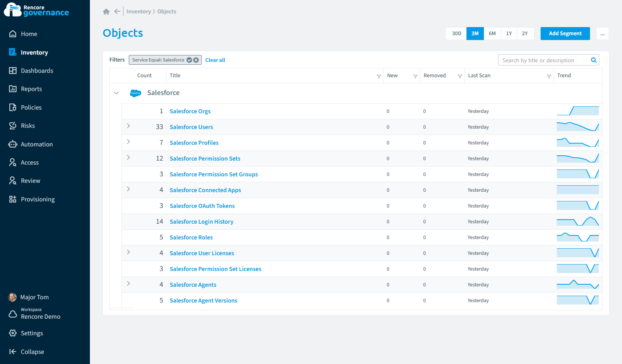Click the Add Segment button
The height and width of the screenshot is (364, 622).
[565, 34]
